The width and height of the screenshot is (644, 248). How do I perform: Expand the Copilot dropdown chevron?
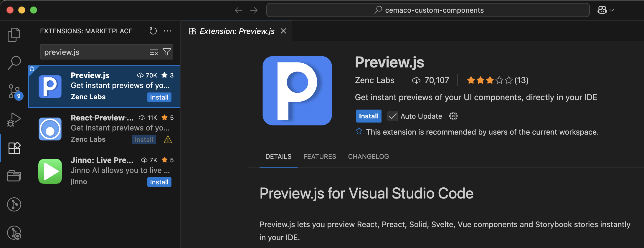click(612, 10)
